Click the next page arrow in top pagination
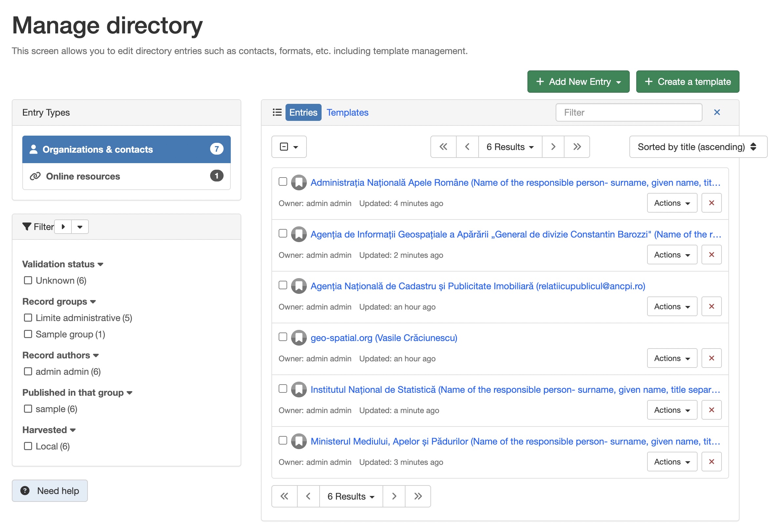 (553, 147)
